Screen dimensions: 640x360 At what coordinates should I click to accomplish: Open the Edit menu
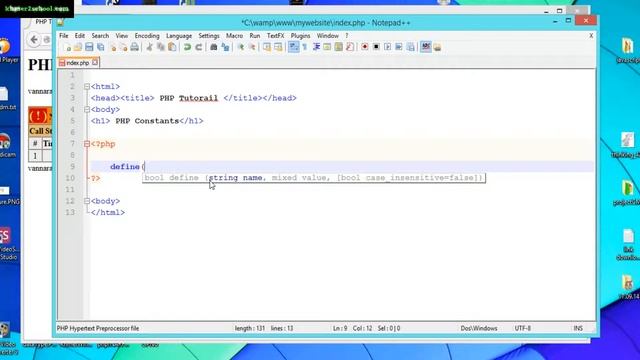80,36
